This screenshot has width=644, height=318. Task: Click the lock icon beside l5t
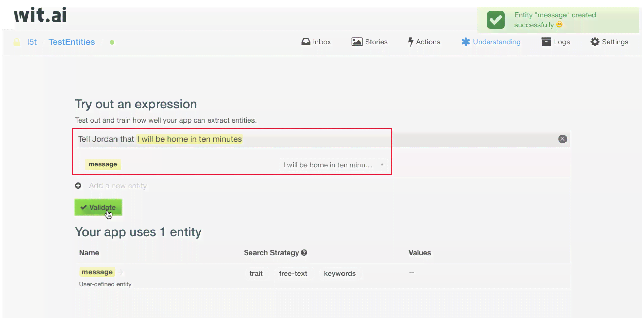(17, 42)
